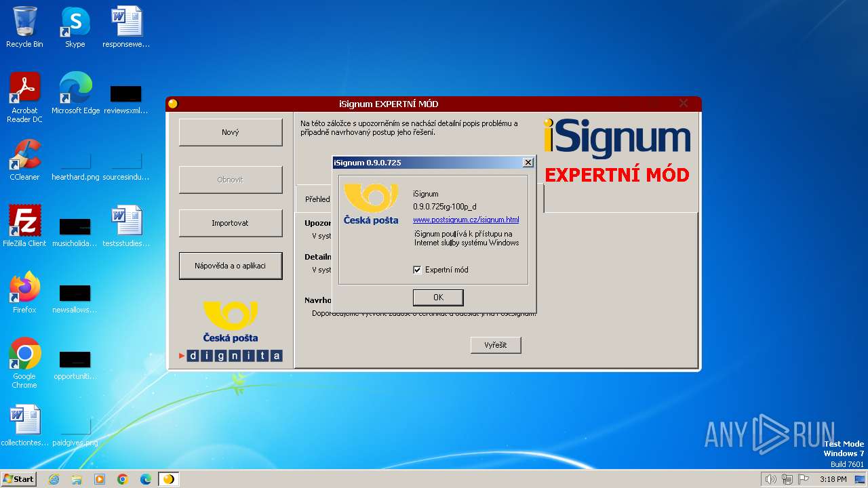
Task: Open the collectiontes... Word document
Action: [24, 426]
